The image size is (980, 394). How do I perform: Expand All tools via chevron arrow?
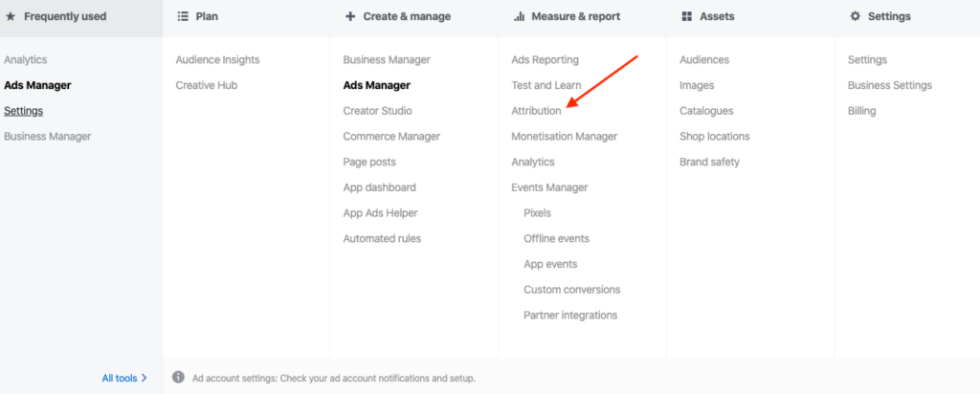pyautogui.click(x=145, y=378)
